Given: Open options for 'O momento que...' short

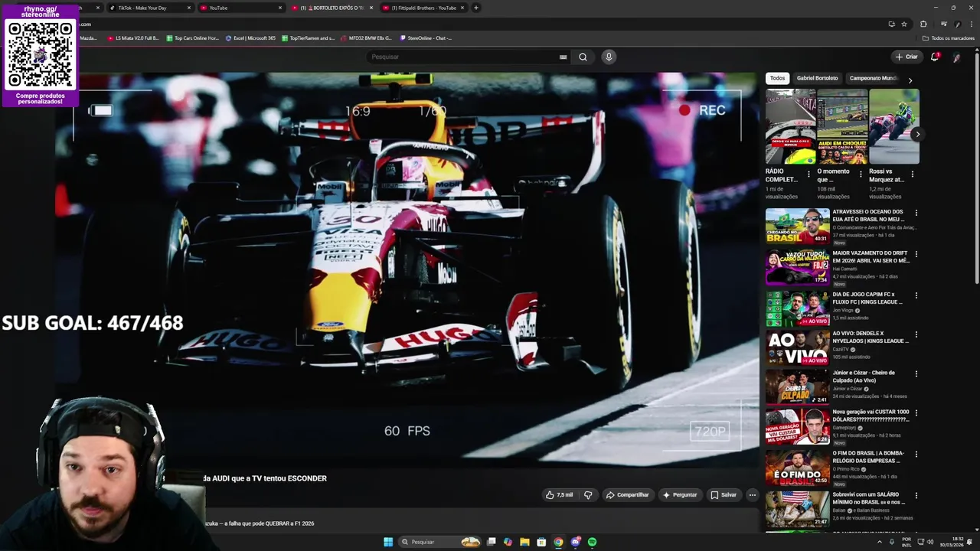Looking at the screenshot, I should pyautogui.click(x=860, y=174).
